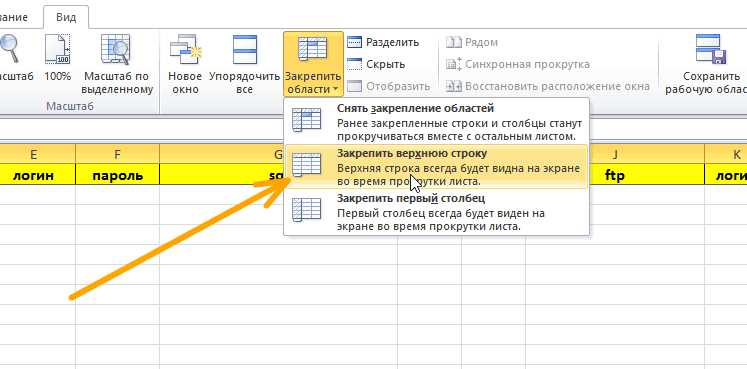Select Закрепить верхнюю строку menu item
747x369 pixels.
tap(436, 167)
